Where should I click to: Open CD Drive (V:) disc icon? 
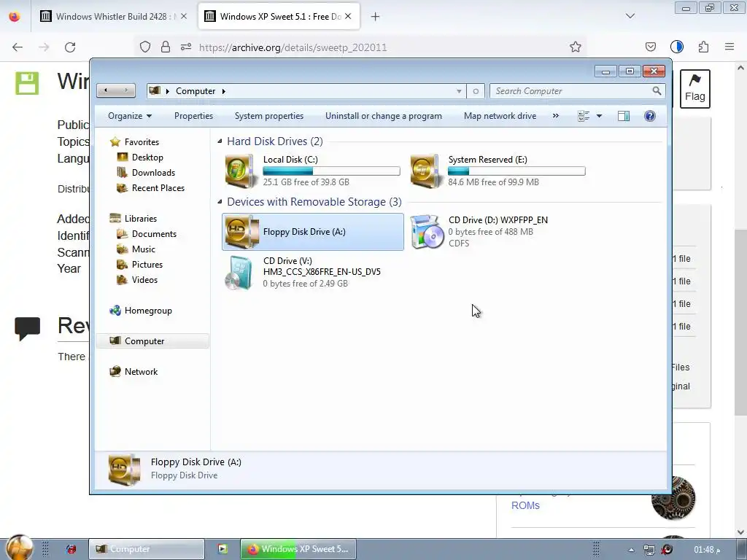pyautogui.click(x=239, y=273)
